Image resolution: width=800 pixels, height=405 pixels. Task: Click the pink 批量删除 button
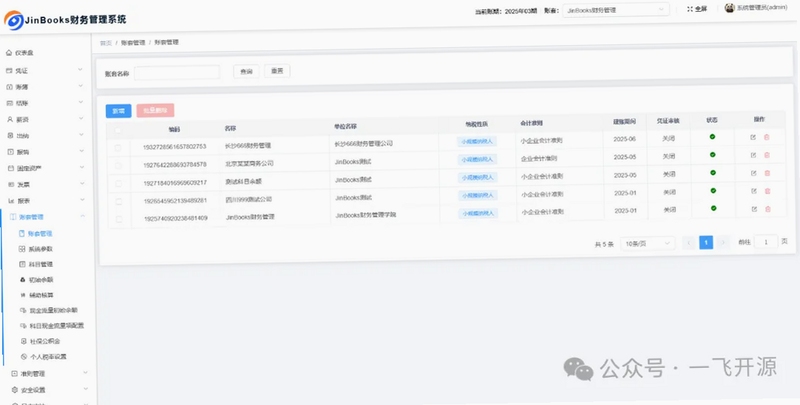[155, 110]
